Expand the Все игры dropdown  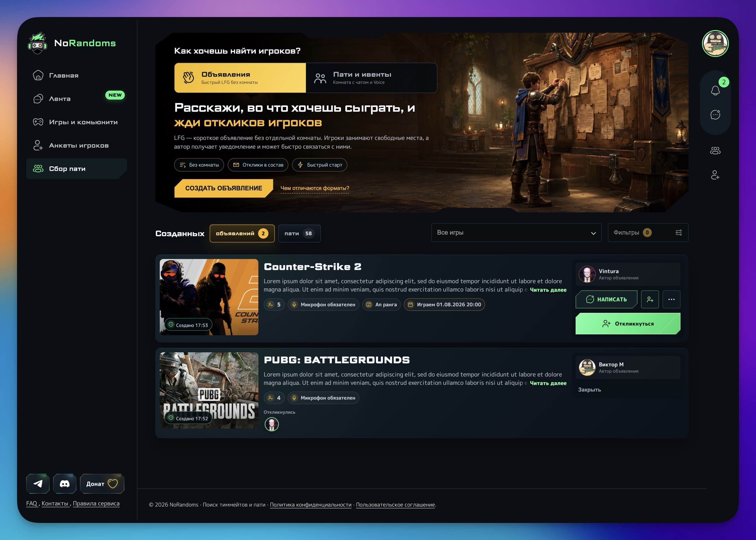(516, 233)
